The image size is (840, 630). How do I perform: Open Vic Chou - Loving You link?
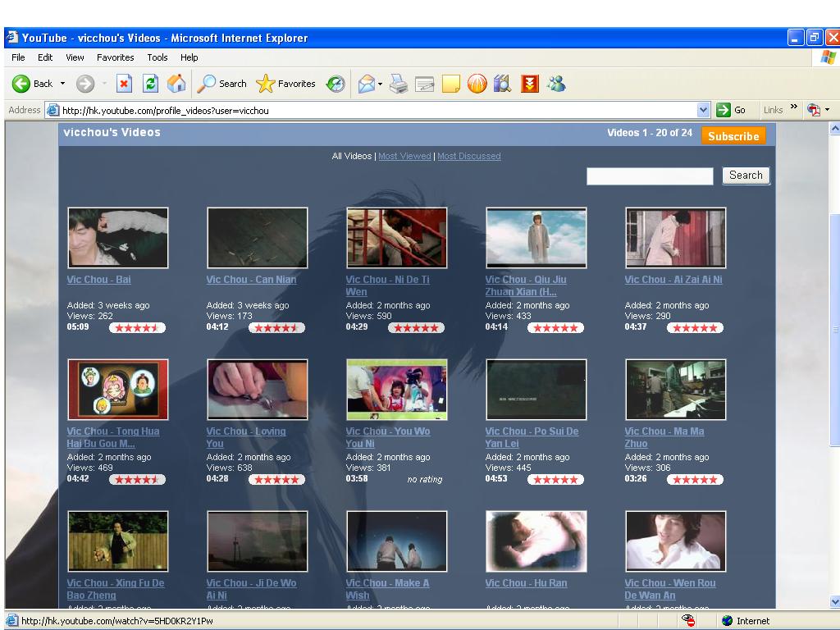point(246,437)
